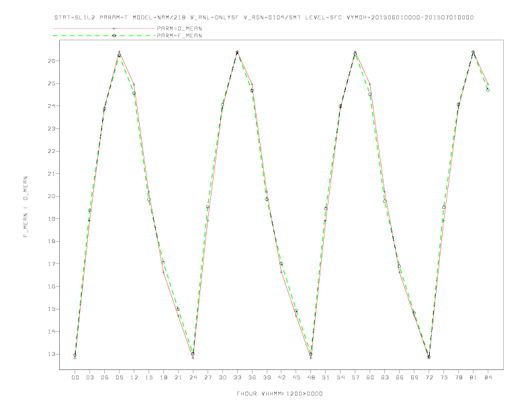Click the chart title line starting with STAT-SL1L2
The width and height of the screenshot is (532, 411).
point(264,17)
